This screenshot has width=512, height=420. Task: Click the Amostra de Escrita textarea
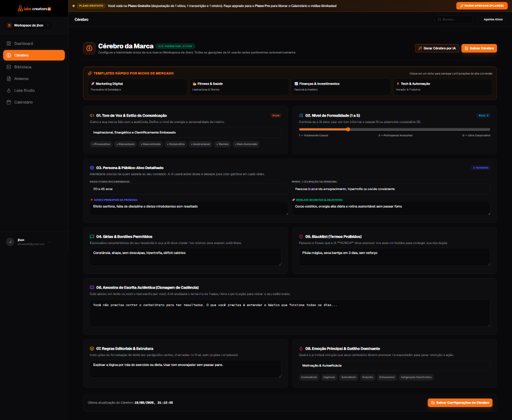290,313
